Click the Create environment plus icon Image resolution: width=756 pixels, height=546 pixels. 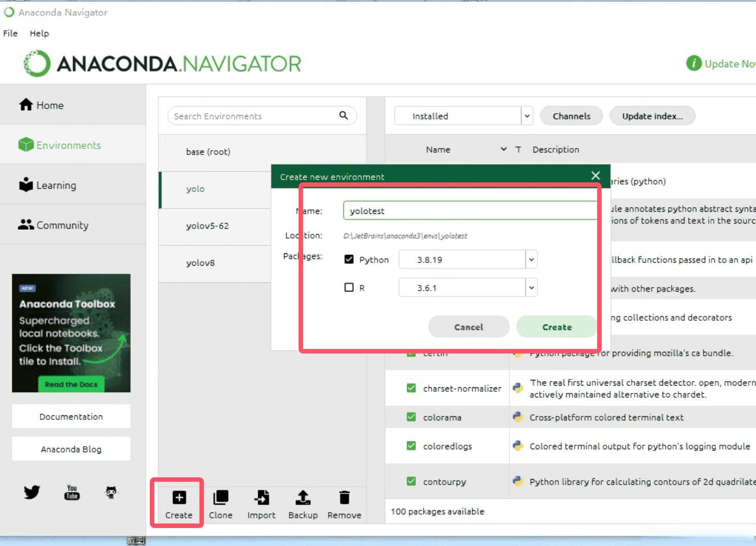pyautogui.click(x=179, y=498)
